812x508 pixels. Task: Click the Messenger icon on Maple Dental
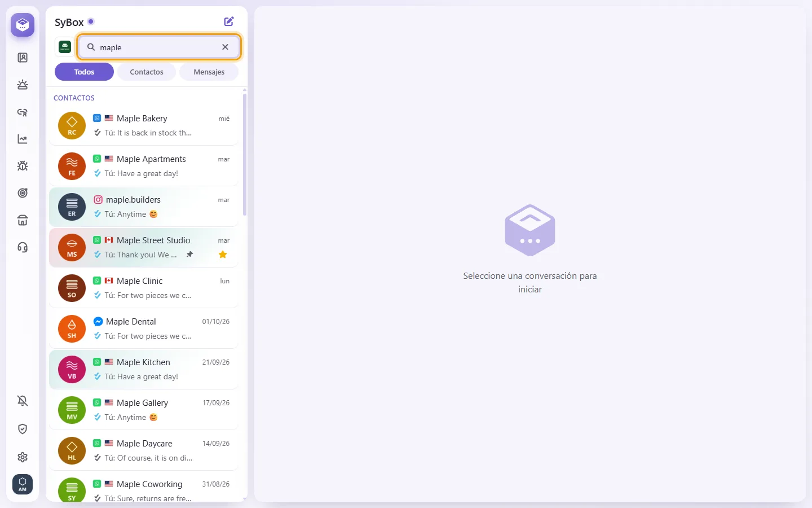click(98, 321)
